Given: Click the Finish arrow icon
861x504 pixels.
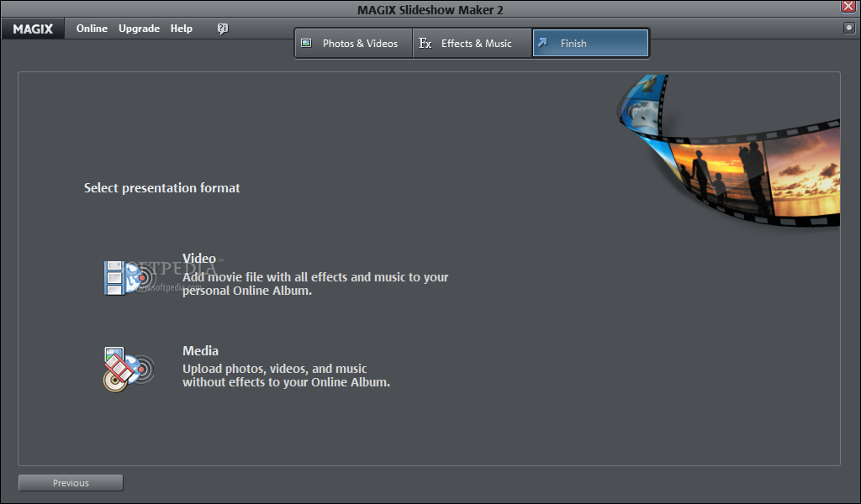Looking at the screenshot, I should (x=542, y=42).
